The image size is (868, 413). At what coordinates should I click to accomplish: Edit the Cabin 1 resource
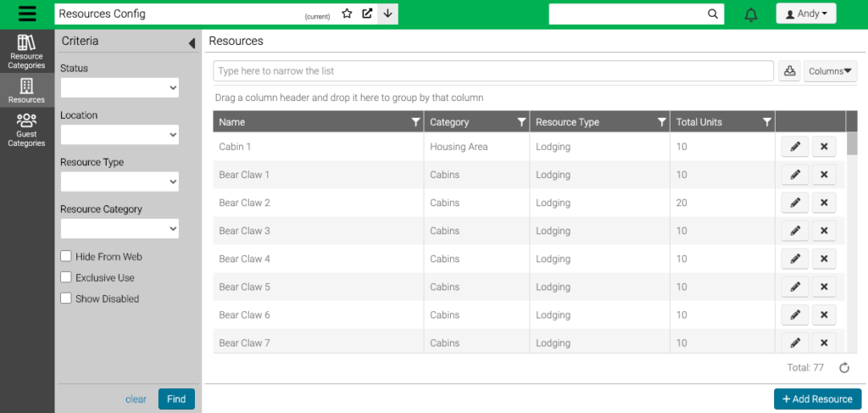coord(795,147)
